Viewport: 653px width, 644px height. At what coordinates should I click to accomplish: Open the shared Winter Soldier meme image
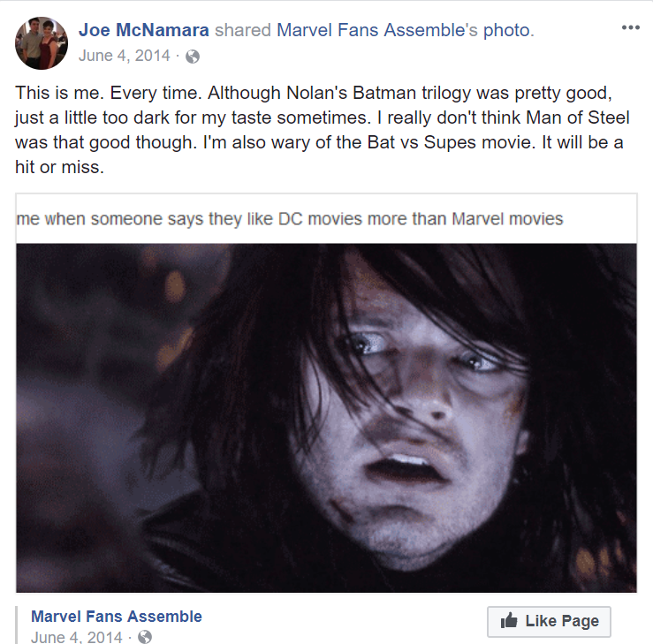pyautogui.click(x=327, y=418)
